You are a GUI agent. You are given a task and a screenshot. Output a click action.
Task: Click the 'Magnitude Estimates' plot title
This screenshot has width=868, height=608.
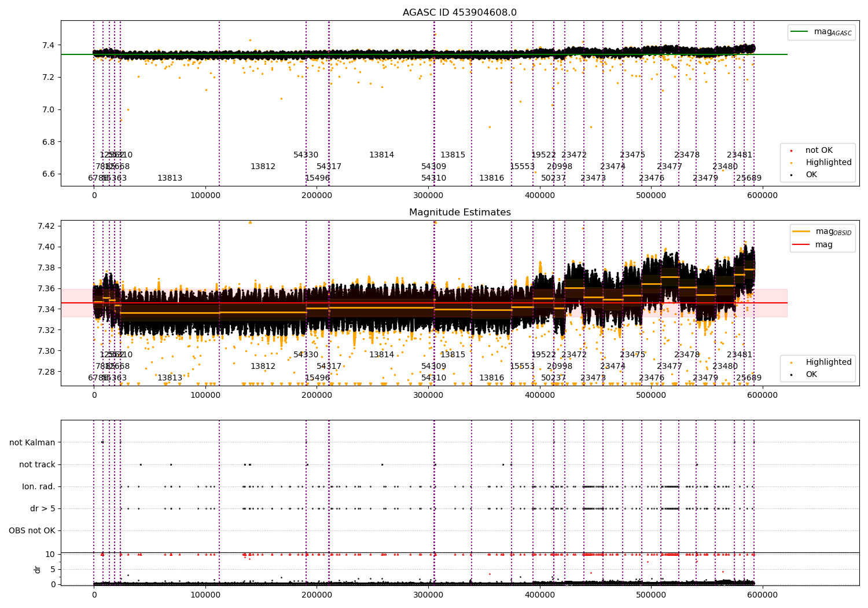click(x=460, y=213)
